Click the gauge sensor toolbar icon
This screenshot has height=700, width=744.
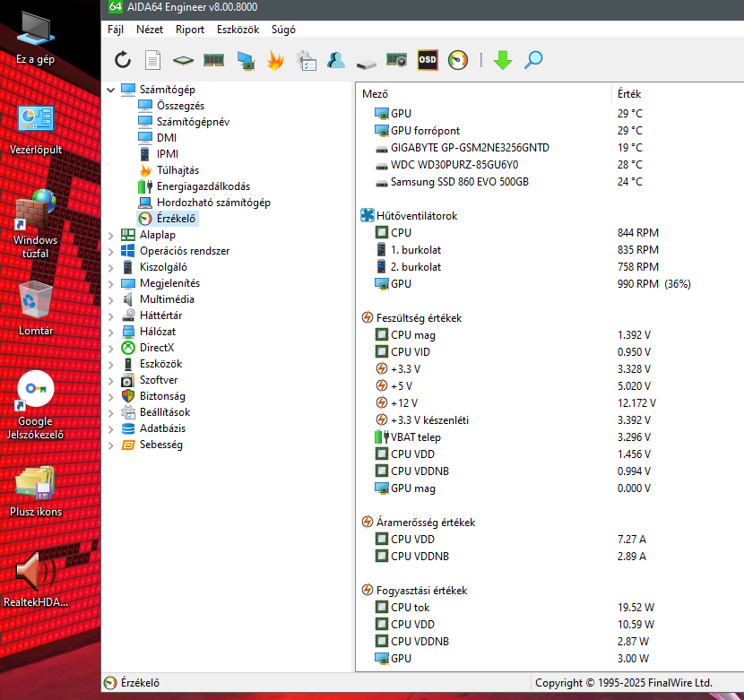pos(458,60)
